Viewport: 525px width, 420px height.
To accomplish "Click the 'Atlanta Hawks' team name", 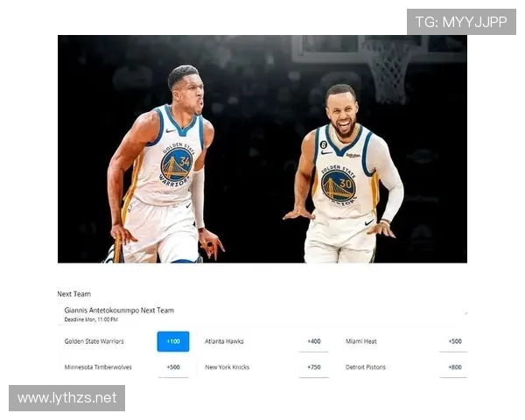I will [224, 341].
